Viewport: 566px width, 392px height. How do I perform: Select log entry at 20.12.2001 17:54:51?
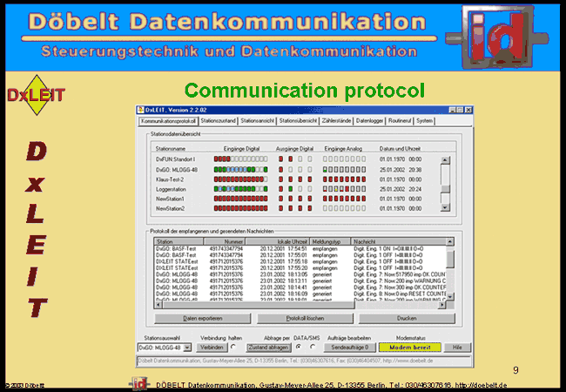point(300,249)
